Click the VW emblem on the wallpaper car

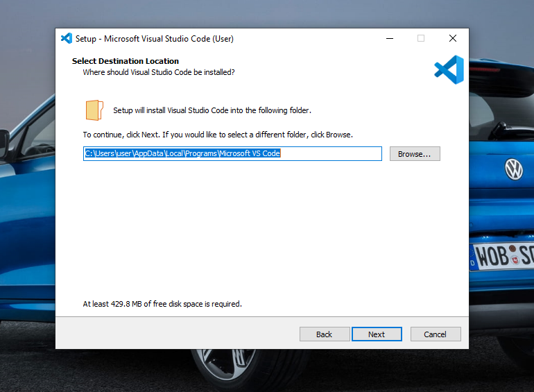(514, 169)
